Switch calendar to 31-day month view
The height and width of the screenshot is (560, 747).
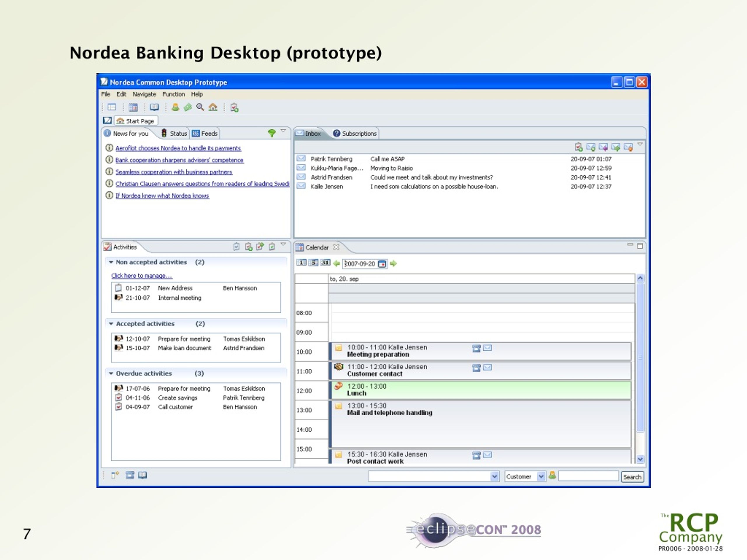tap(325, 262)
